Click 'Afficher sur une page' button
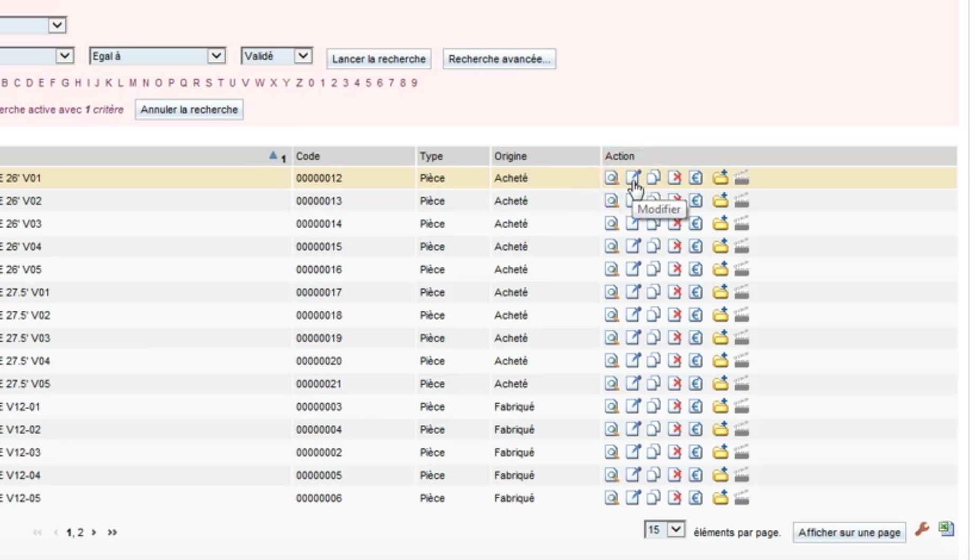This screenshot has height=560, width=980. coord(849,532)
